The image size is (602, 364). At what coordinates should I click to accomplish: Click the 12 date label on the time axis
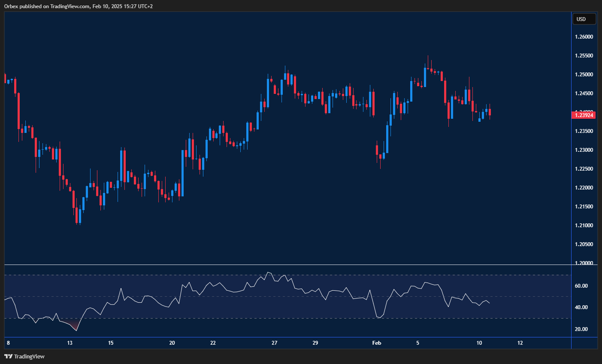(520, 343)
